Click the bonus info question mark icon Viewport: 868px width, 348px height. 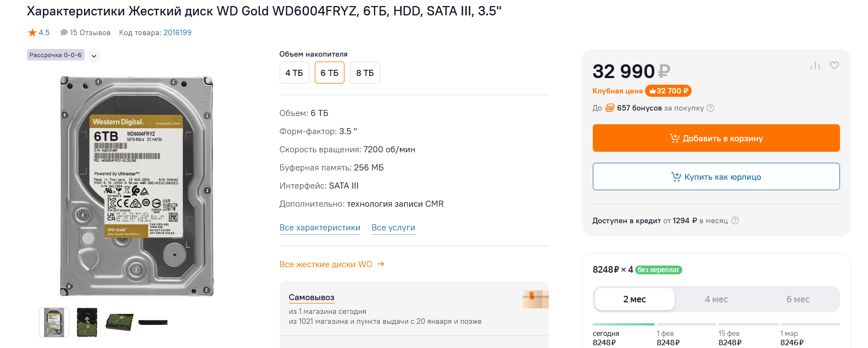[710, 108]
